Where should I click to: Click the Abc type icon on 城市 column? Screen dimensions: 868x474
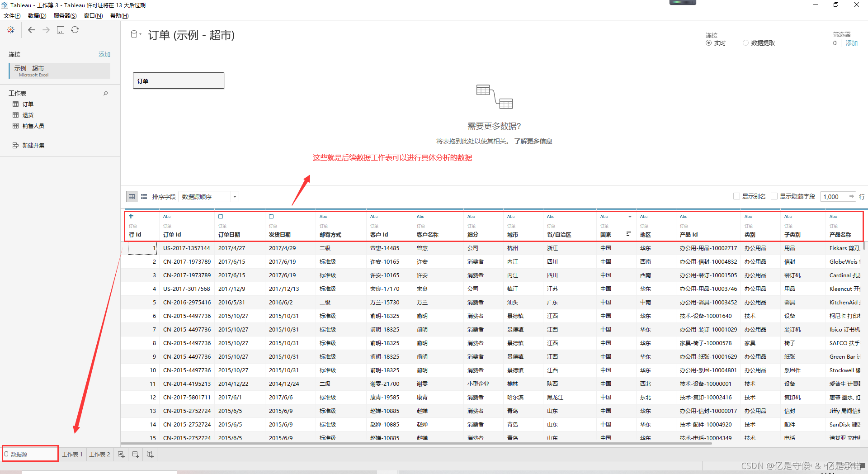[511, 216]
